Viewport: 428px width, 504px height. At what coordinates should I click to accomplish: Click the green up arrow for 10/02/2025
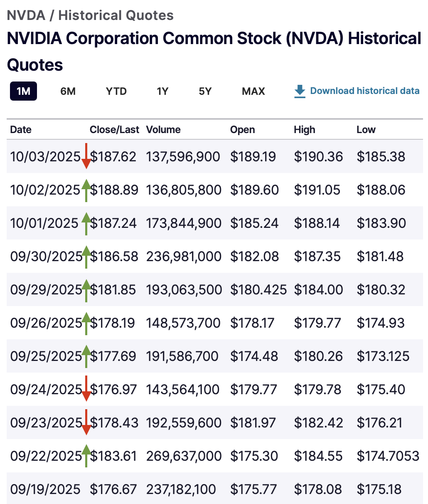tap(86, 190)
